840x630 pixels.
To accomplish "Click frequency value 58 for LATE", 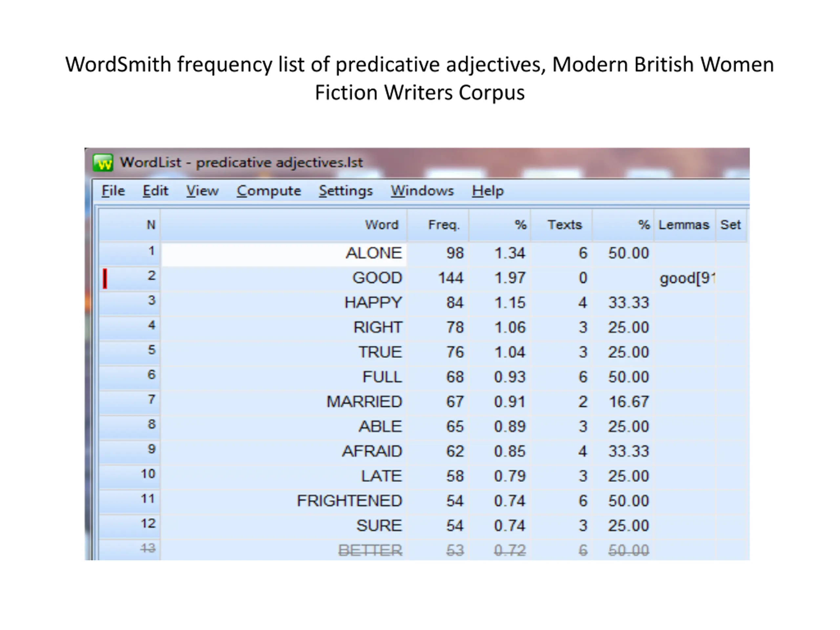I will pos(455,476).
